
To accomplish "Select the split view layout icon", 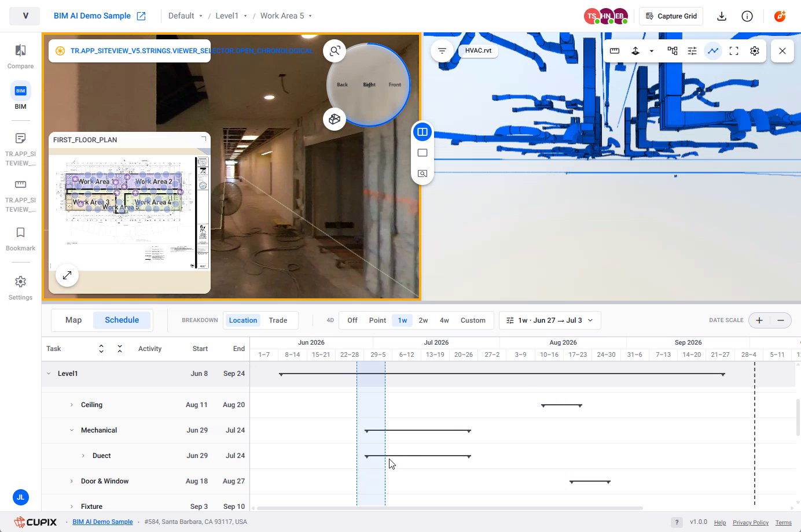I will tap(422, 132).
